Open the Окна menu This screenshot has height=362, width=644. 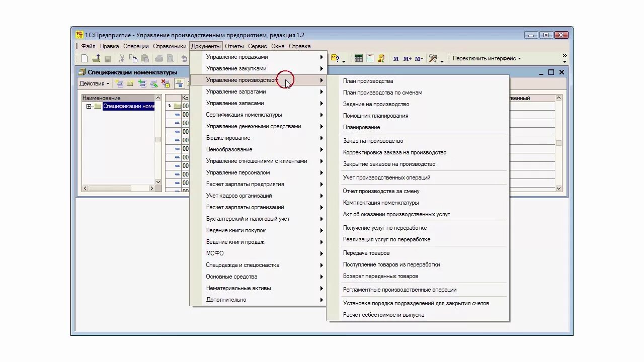(278, 46)
